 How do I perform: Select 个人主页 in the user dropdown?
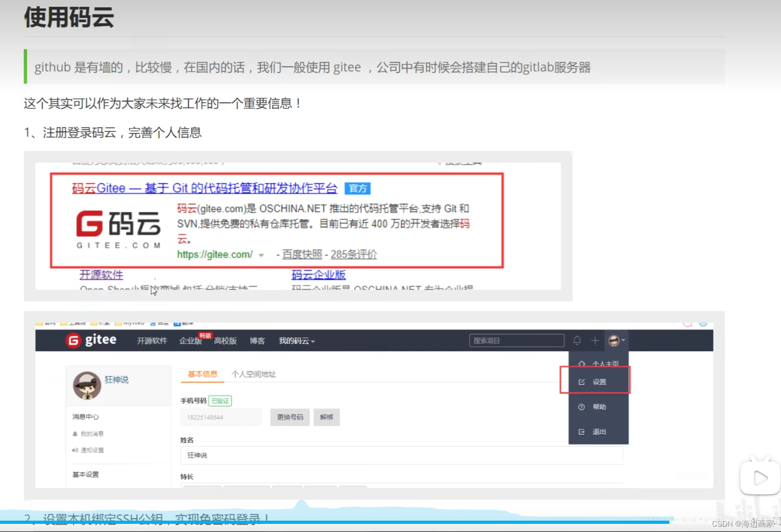tap(599, 363)
